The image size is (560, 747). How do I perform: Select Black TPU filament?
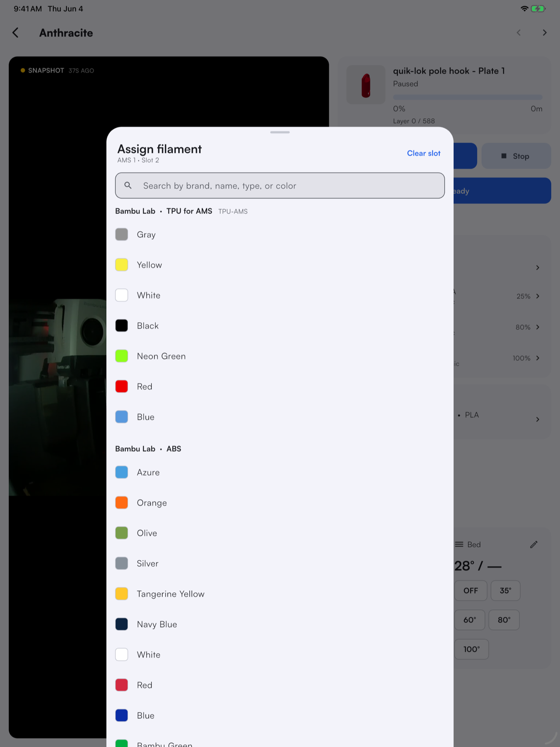click(280, 326)
